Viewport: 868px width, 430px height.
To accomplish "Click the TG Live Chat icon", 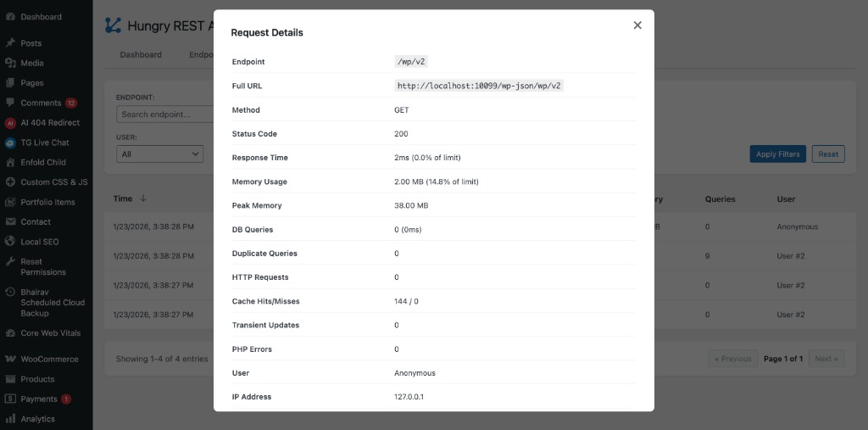I will click(10, 142).
